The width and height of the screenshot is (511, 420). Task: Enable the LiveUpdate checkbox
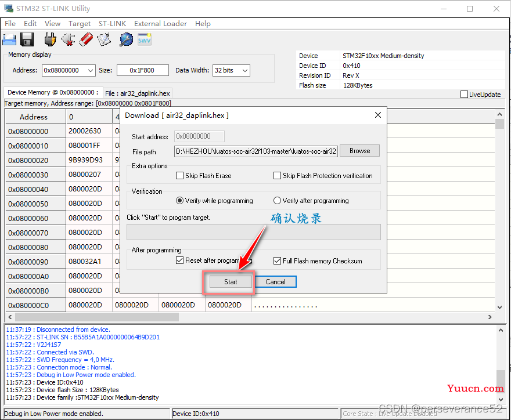[464, 95]
